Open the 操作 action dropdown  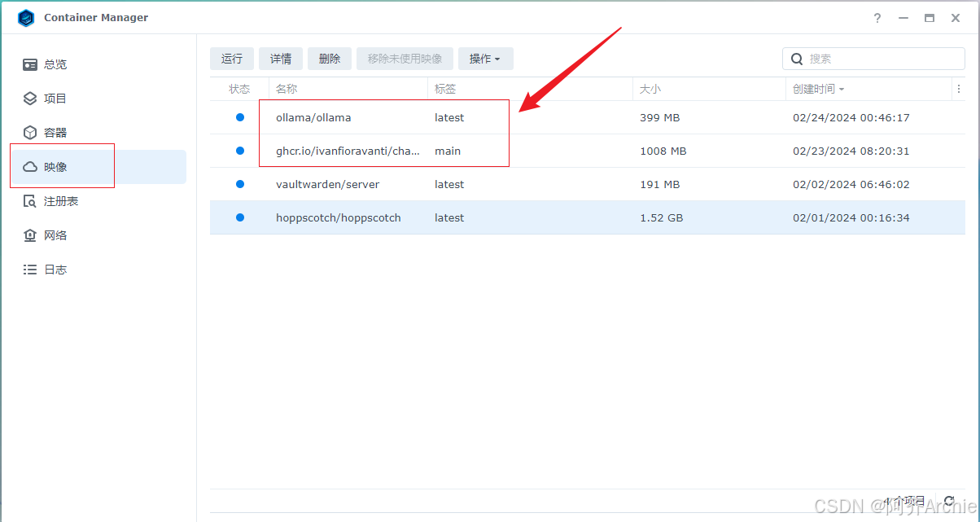click(x=485, y=59)
